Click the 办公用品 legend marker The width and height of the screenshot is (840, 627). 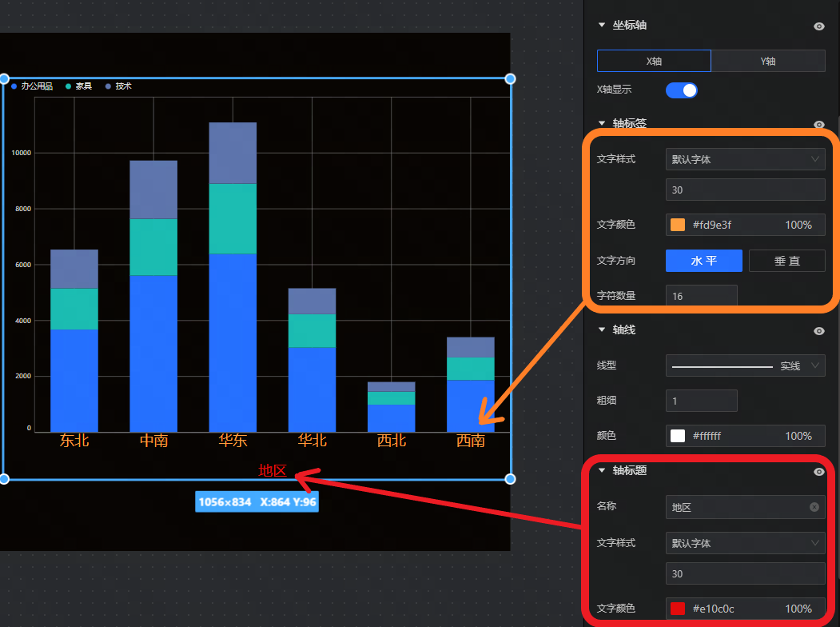click(x=14, y=86)
